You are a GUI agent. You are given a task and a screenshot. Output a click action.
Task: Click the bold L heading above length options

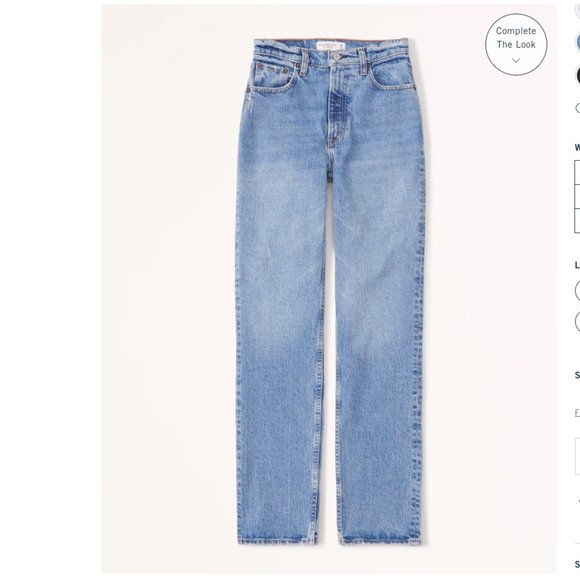coord(577,265)
